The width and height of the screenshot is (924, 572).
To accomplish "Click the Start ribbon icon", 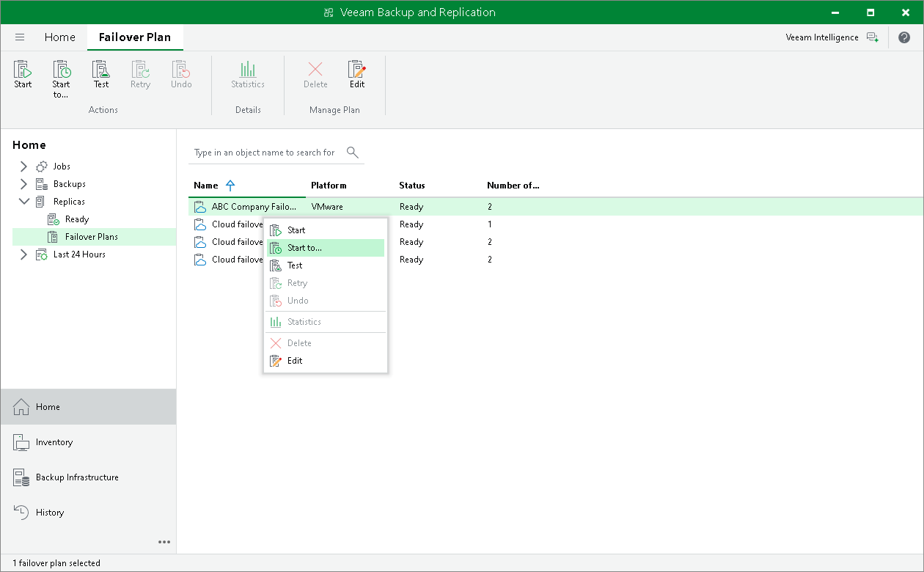I will [23, 75].
